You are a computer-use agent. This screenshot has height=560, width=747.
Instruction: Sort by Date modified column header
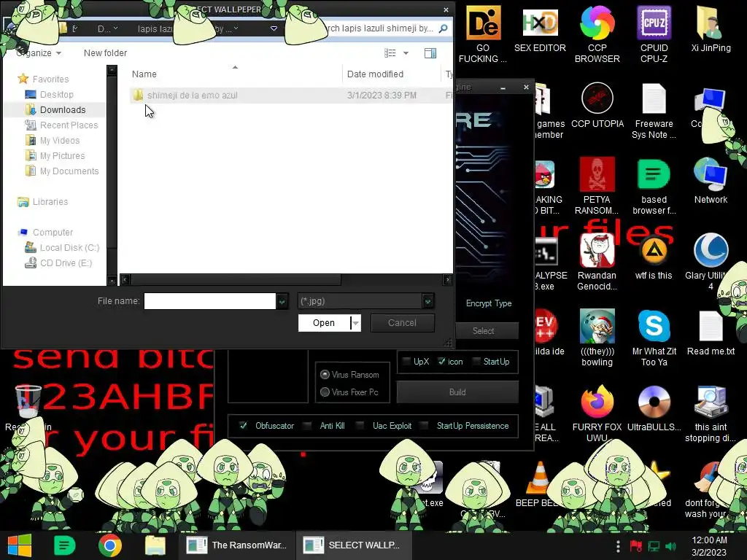[x=375, y=74]
